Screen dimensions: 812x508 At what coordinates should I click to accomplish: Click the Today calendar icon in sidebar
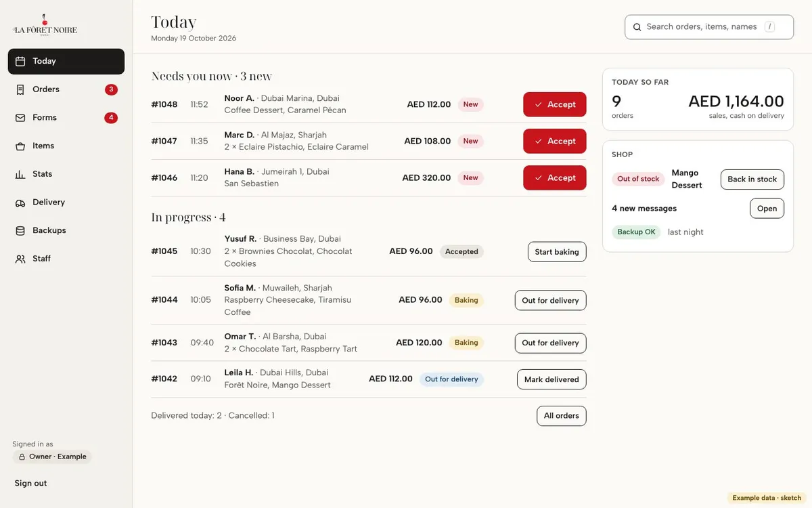click(x=20, y=61)
